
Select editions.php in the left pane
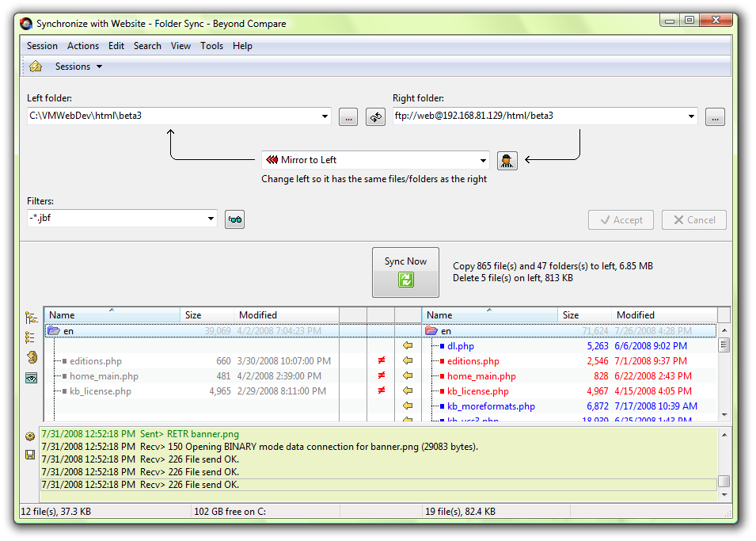tap(96, 361)
